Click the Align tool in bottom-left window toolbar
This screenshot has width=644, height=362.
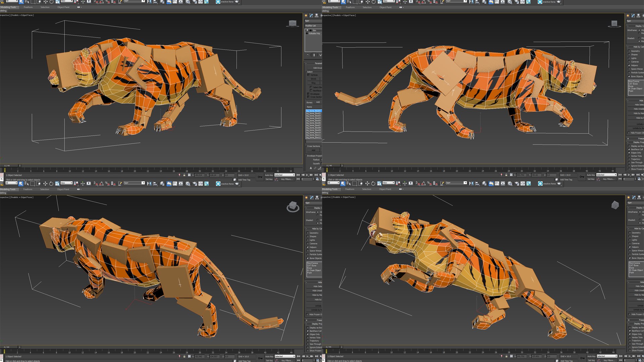point(155,184)
